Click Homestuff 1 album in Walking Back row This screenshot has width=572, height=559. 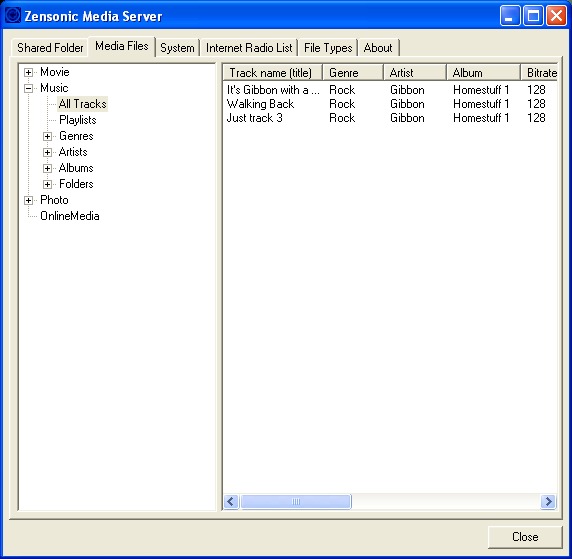(x=481, y=104)
